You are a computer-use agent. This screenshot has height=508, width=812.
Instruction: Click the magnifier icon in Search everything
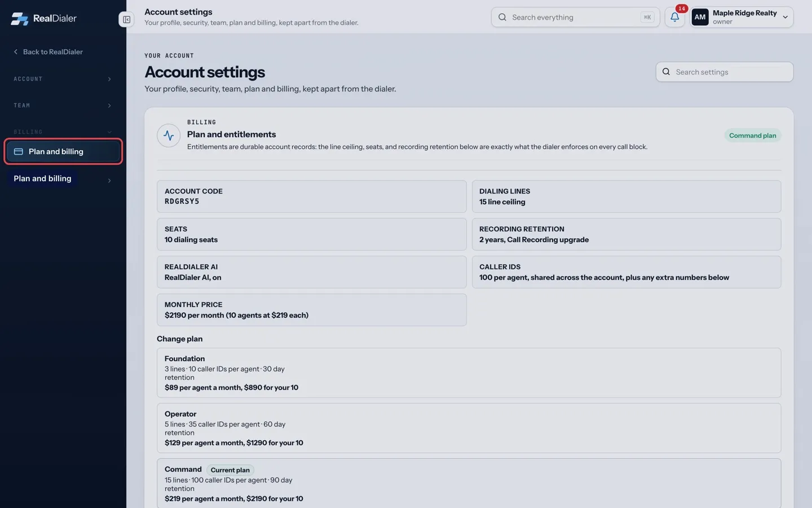(502, 17)
